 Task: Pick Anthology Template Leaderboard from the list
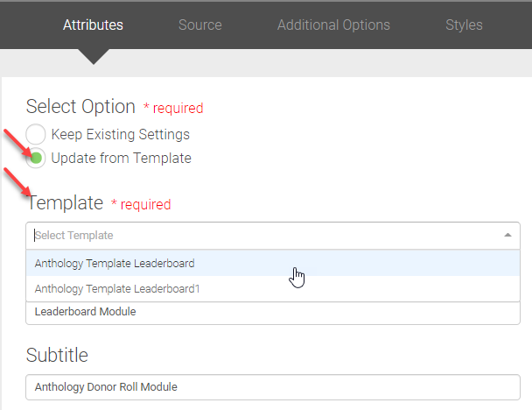pyautogui.click(x=115, y=263)
